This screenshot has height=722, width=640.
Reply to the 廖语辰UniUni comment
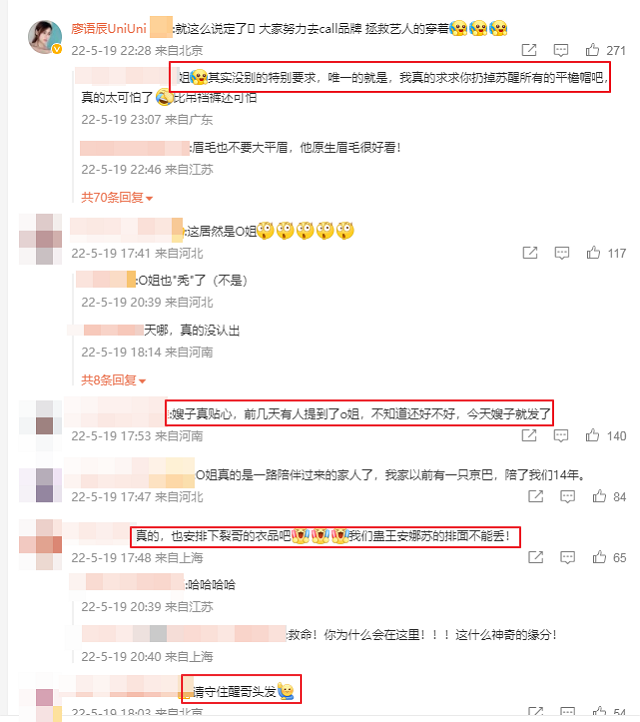[x=560, y=50]
